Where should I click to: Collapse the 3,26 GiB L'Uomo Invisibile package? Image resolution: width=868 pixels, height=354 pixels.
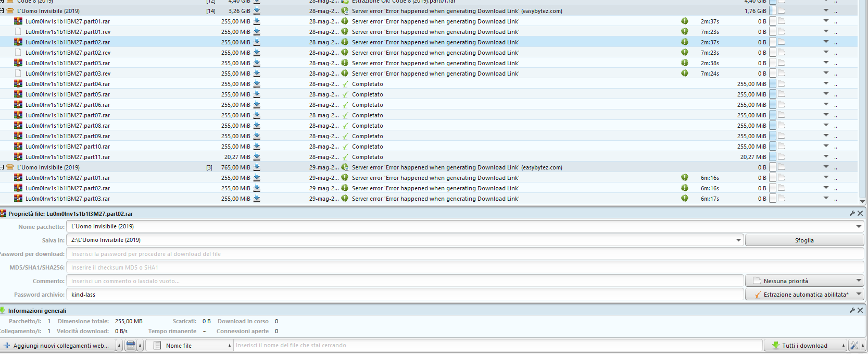2,10
